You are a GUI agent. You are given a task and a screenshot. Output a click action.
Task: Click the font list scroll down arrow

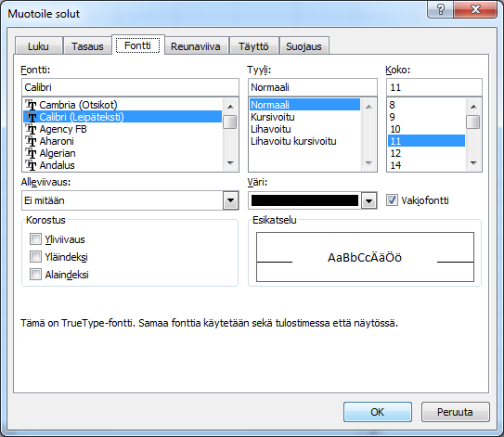tap(230, 163)
